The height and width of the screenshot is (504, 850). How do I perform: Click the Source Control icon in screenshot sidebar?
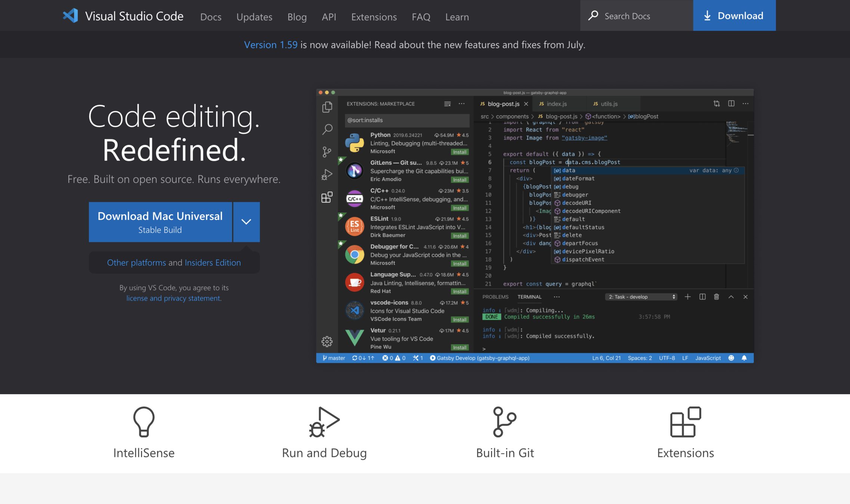tap(327, 152)
